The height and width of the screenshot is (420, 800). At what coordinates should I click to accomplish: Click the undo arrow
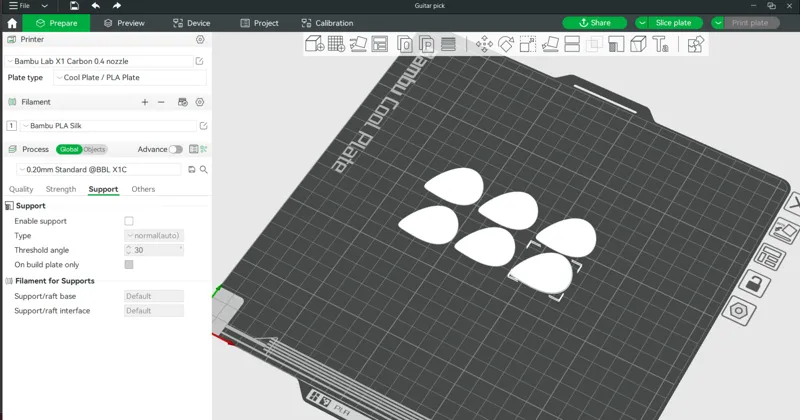tap(95, 6)
